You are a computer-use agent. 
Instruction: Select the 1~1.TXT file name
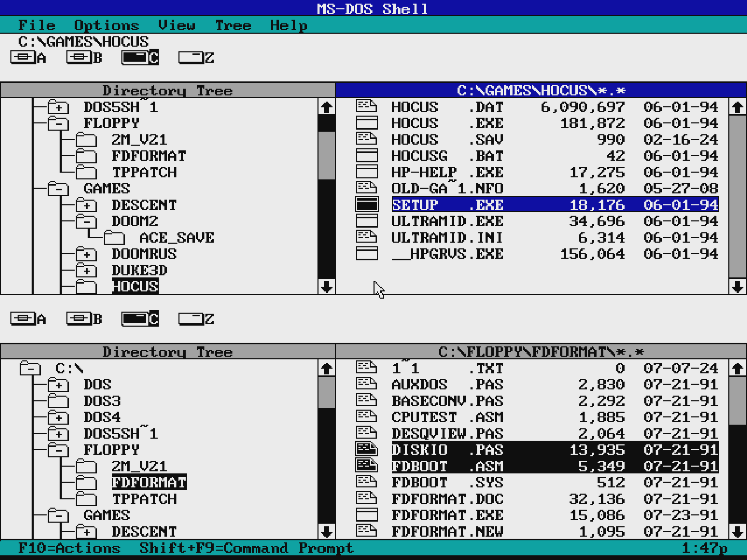tap(448, 368)
